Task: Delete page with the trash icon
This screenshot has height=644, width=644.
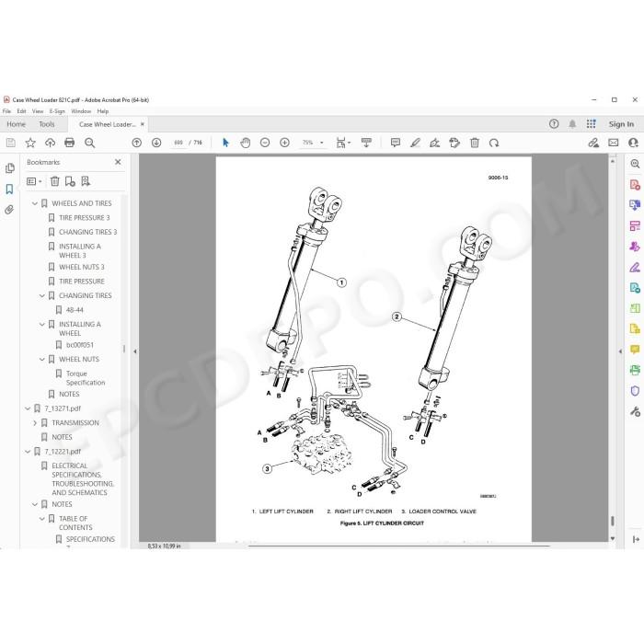Action: [x=475, y=143]
